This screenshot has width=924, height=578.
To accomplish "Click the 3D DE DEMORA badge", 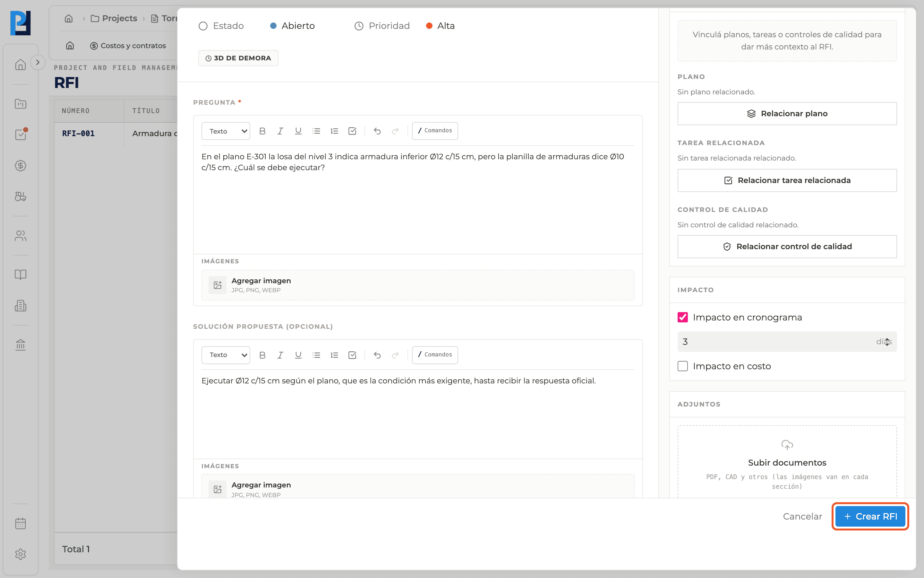I will [x=238, y=58].
